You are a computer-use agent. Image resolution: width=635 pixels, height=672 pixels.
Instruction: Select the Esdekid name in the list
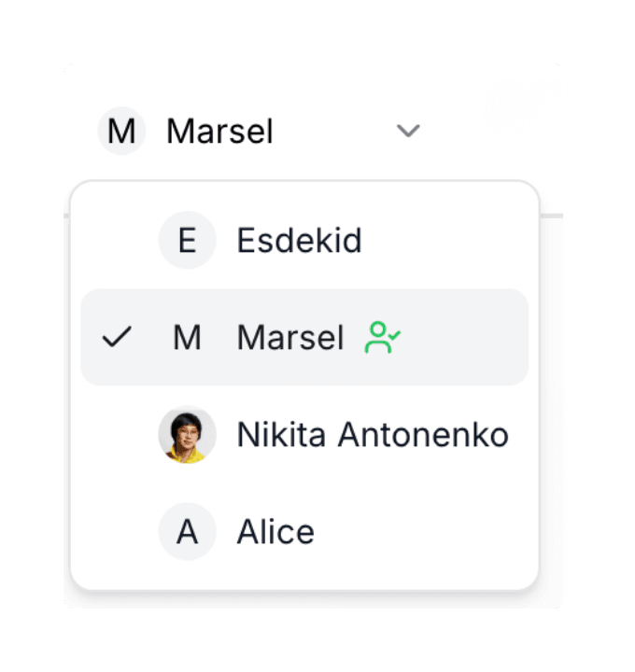click(299, 240)
